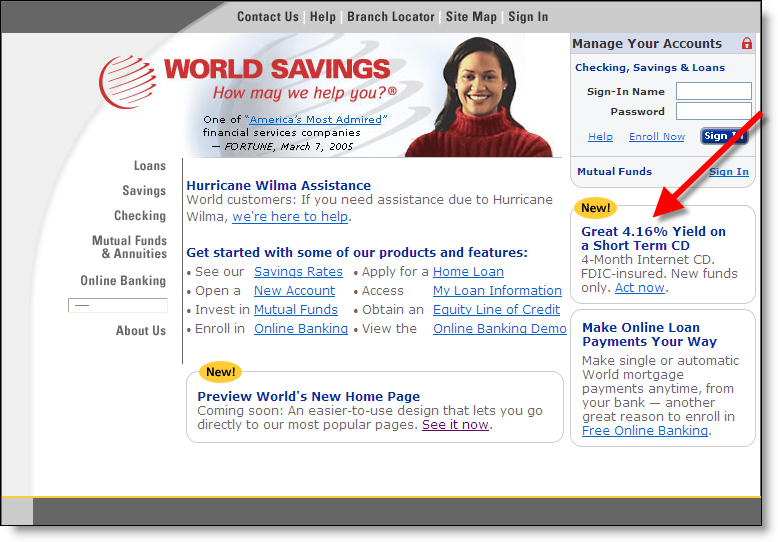Click "we're here to help" link
The image size is (778, 542).
coord(290,217)
